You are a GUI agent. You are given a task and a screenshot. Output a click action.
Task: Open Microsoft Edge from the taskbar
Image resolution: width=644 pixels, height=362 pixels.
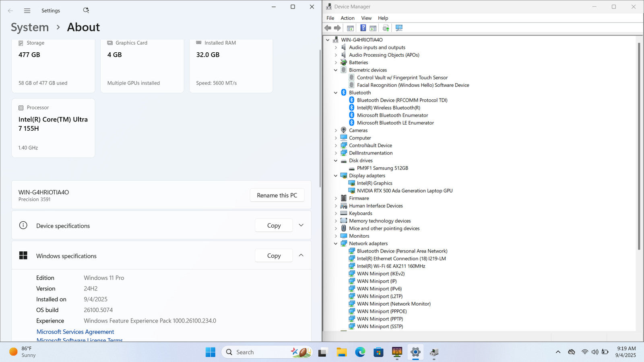coord(360,352)
